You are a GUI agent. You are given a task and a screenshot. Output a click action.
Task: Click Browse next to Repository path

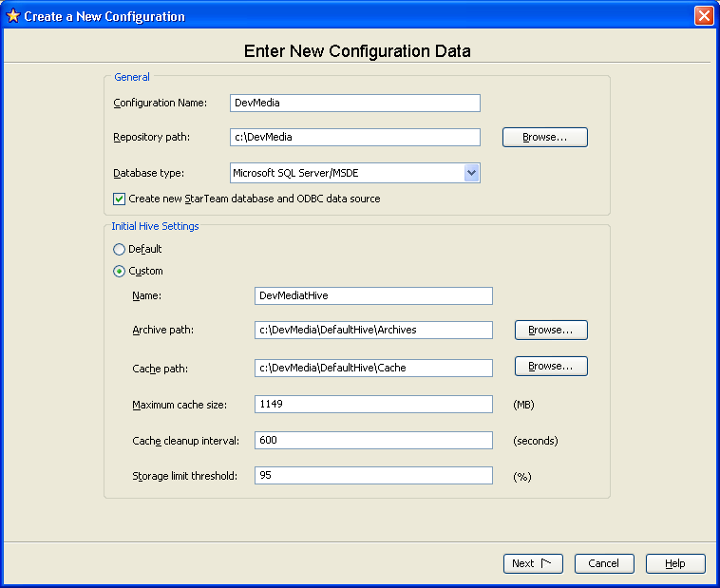coord(544,138)
